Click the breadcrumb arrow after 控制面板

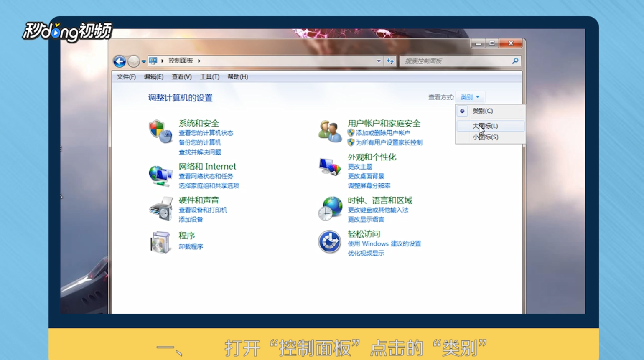pos(199,61)
